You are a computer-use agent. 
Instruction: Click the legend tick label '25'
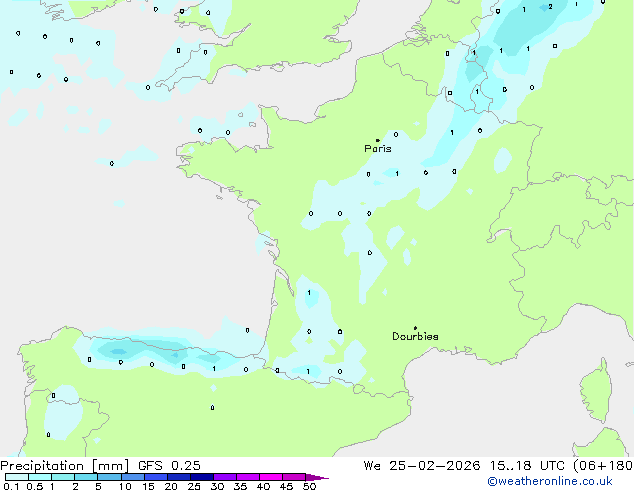coord(194,486)
